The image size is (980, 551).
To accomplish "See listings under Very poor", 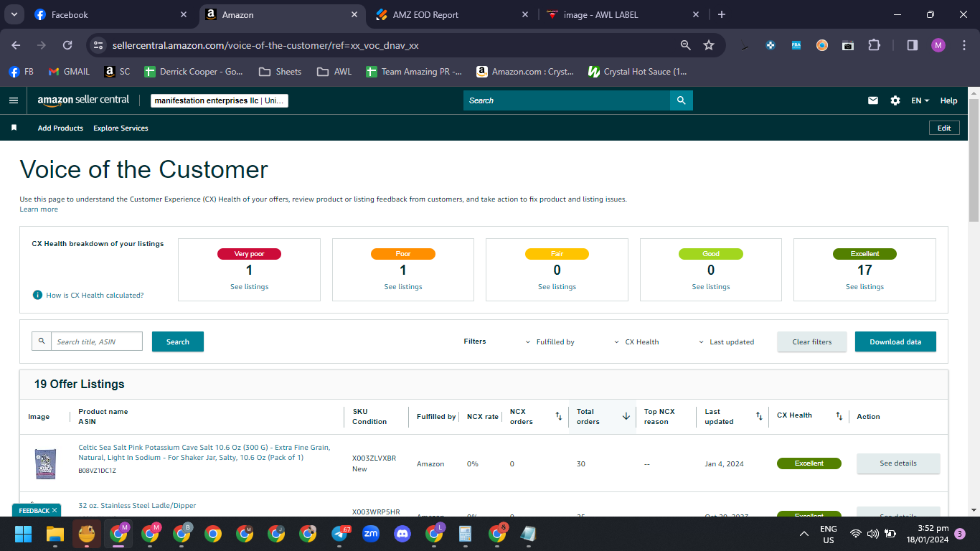I will click(x=249, y=287).
